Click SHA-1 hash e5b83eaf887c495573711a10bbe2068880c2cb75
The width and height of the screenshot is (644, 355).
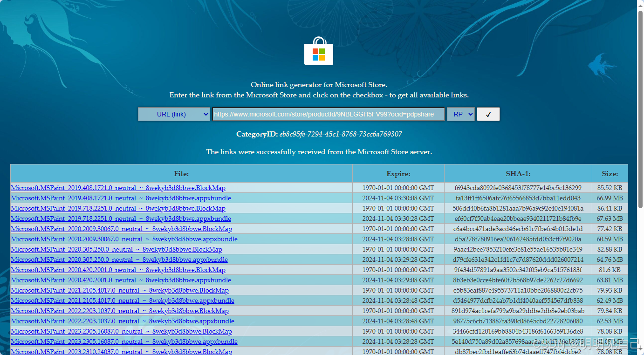[x=518, y=290]
